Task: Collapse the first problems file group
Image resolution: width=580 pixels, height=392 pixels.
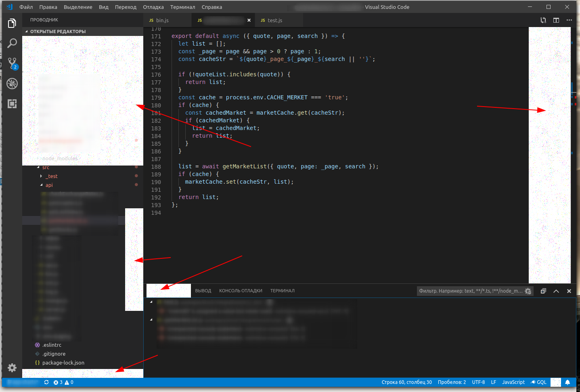Action: [x=151, y=302]
